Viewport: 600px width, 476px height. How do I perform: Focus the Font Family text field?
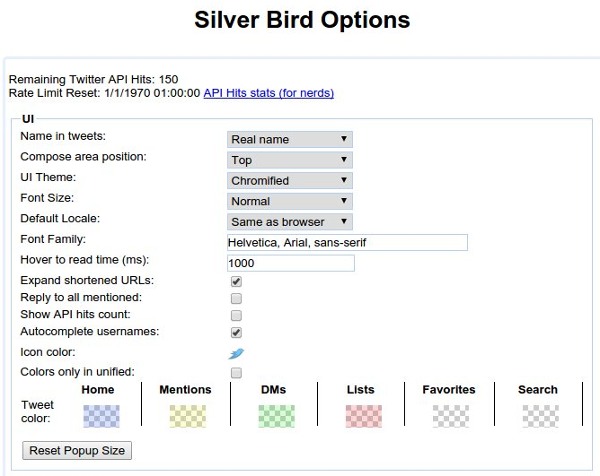pyautogui.click(x=348, y=242)
